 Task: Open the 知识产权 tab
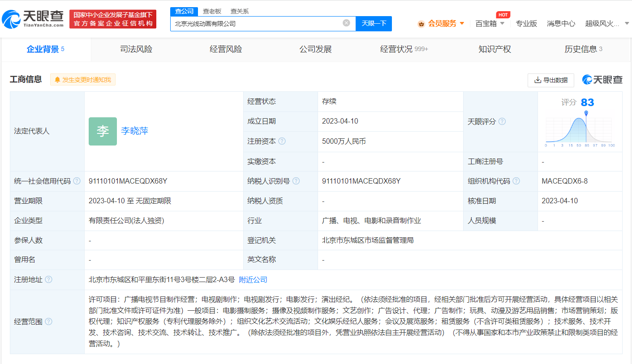494,49
